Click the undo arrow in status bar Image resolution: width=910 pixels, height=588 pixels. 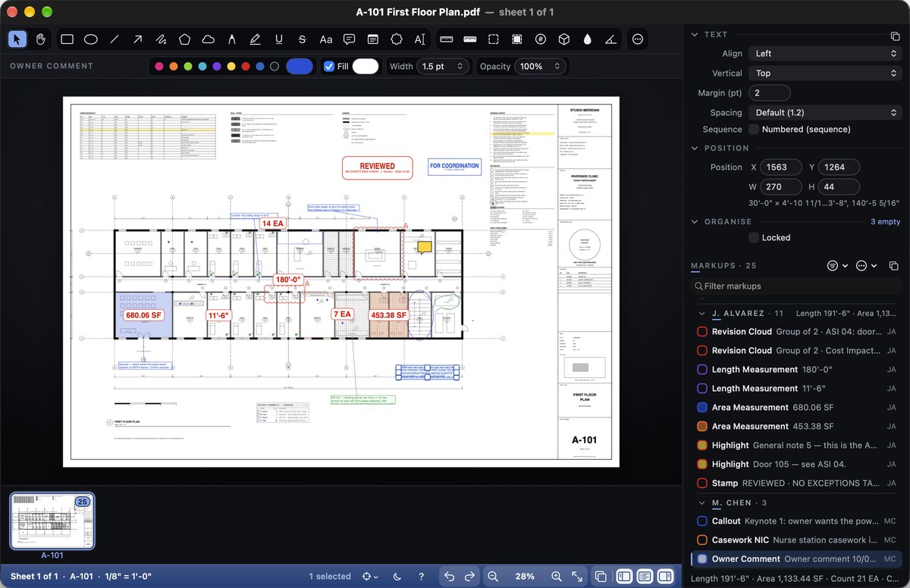(449, 577)
